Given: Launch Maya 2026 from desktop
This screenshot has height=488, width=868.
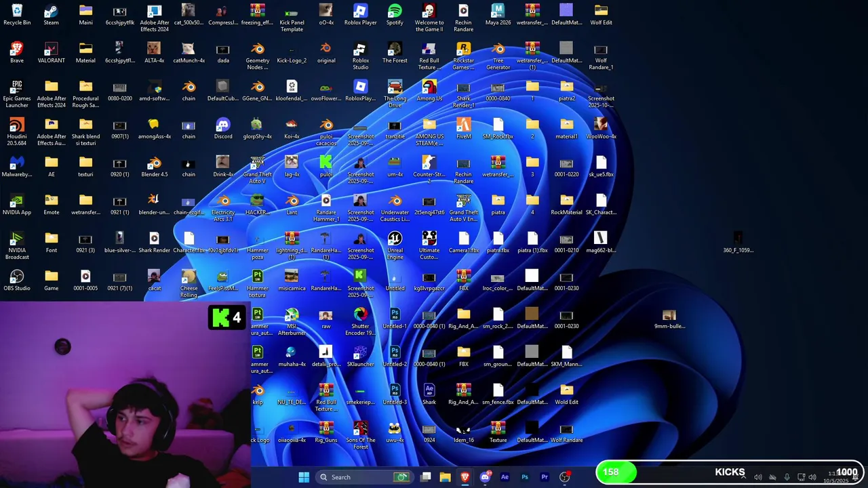Looking at the screenshot, I should coord(498,15).
